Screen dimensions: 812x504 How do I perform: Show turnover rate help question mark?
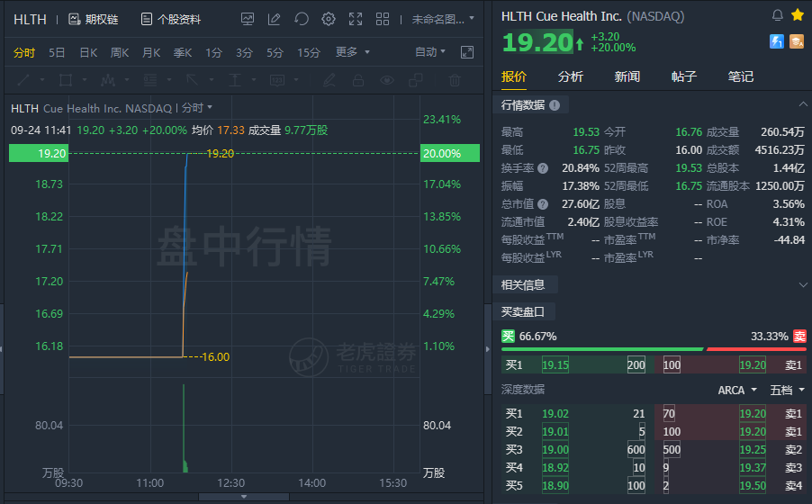pyautogui.click(x=543, y=168)
